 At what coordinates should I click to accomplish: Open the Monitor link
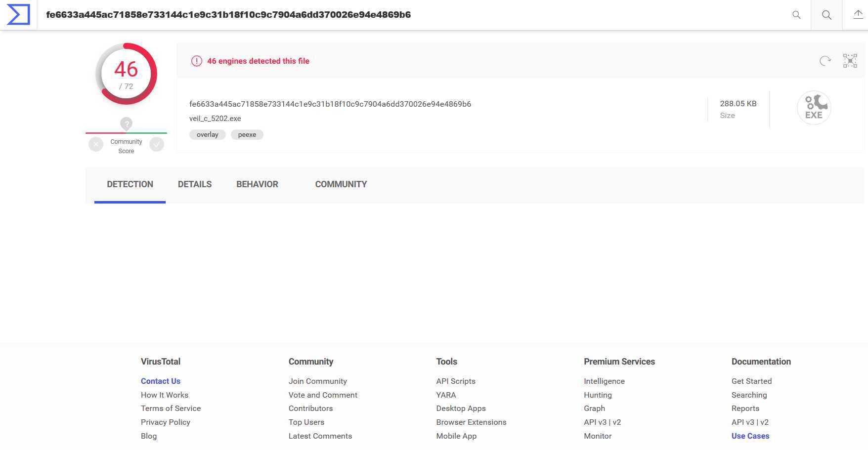(x=598, y=436)
